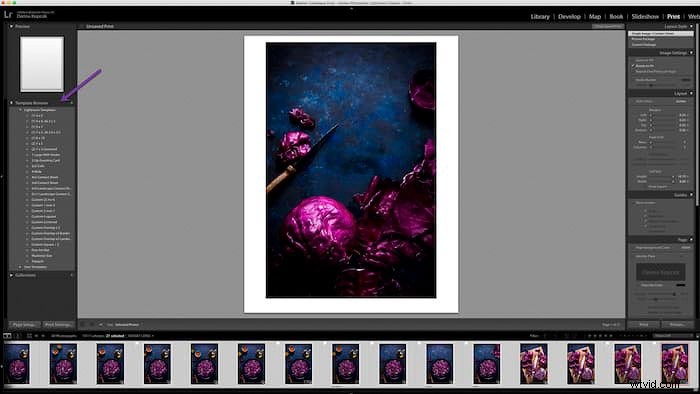Image resolution: width=700 pixels, height=394 pixels.
Task: Click Create Saved Print
Action: (x=608, y=26)
